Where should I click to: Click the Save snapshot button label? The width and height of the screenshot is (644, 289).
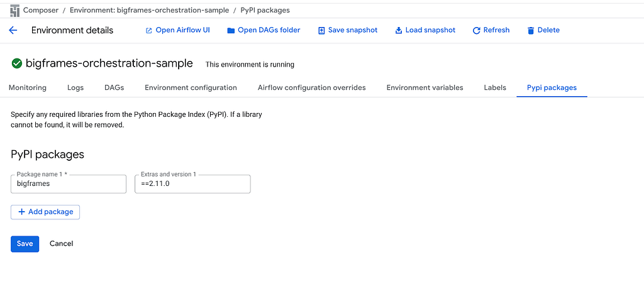click(x=353, y=30)
